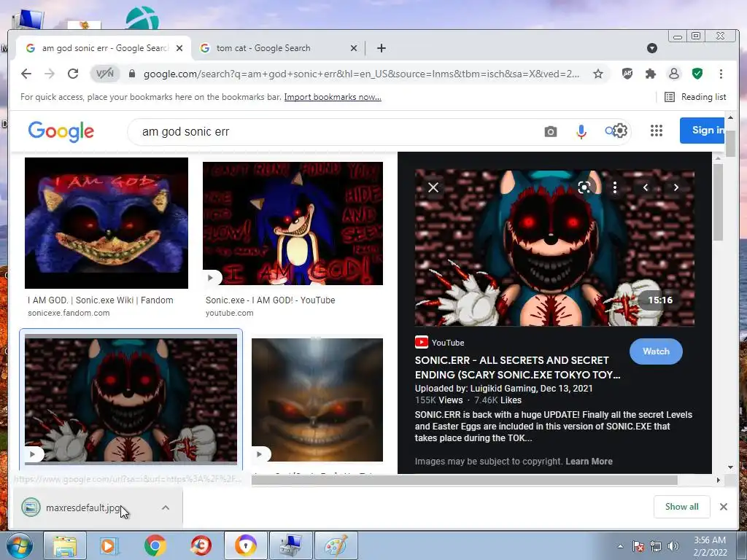Click 'Show all' downloads
747x560 pixels.
682,507
